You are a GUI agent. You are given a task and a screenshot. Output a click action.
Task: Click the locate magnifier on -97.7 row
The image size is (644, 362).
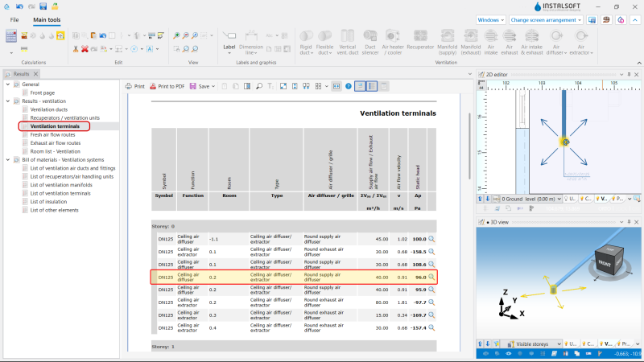[431, 302]
